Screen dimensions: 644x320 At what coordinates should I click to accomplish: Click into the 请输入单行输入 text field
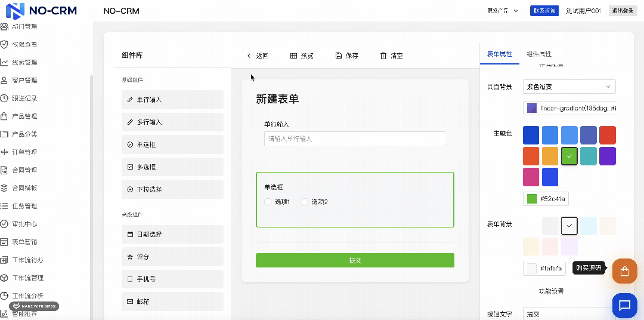coord(355,139)
